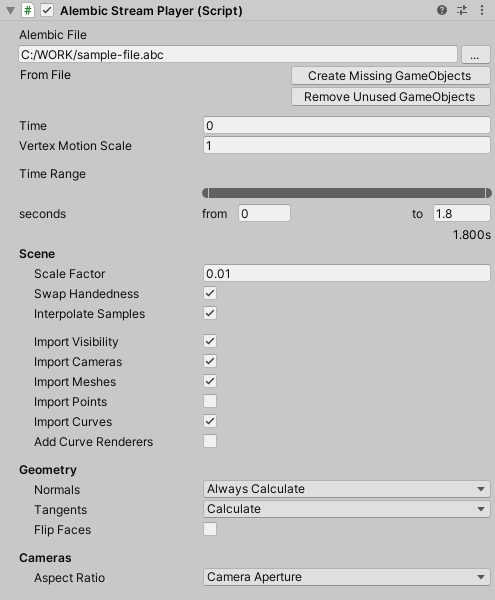Enable Add Curve Renderers checkbox
495x600 pixels.
210,441
